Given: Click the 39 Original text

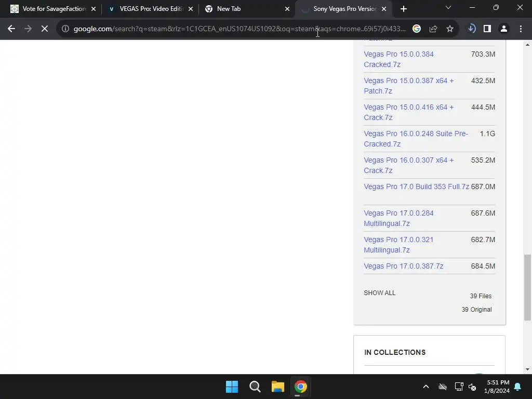Looking at the screenshot, I should pos(476,310).
